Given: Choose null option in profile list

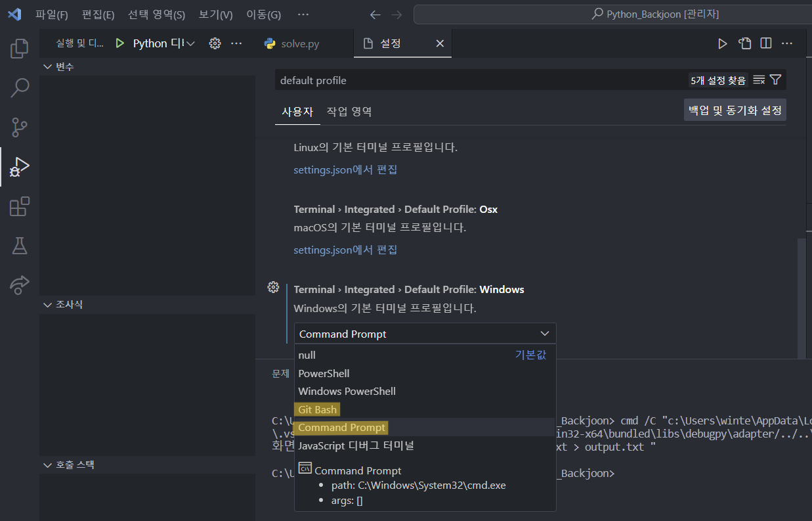Looking at the screenshot, I should tap(425, 355).
